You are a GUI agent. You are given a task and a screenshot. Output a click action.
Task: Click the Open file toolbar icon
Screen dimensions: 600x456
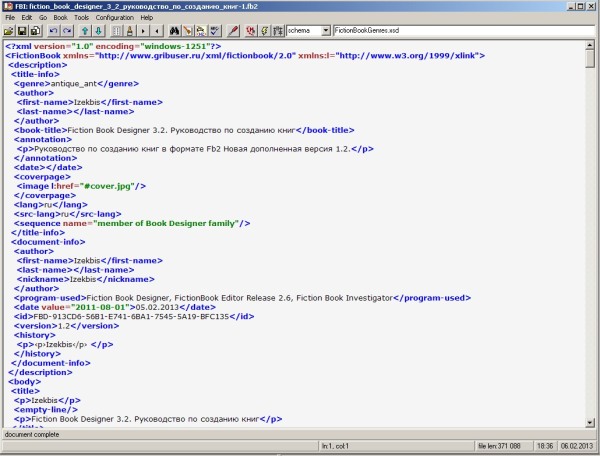pyautogui.click(x=10, y=31)
